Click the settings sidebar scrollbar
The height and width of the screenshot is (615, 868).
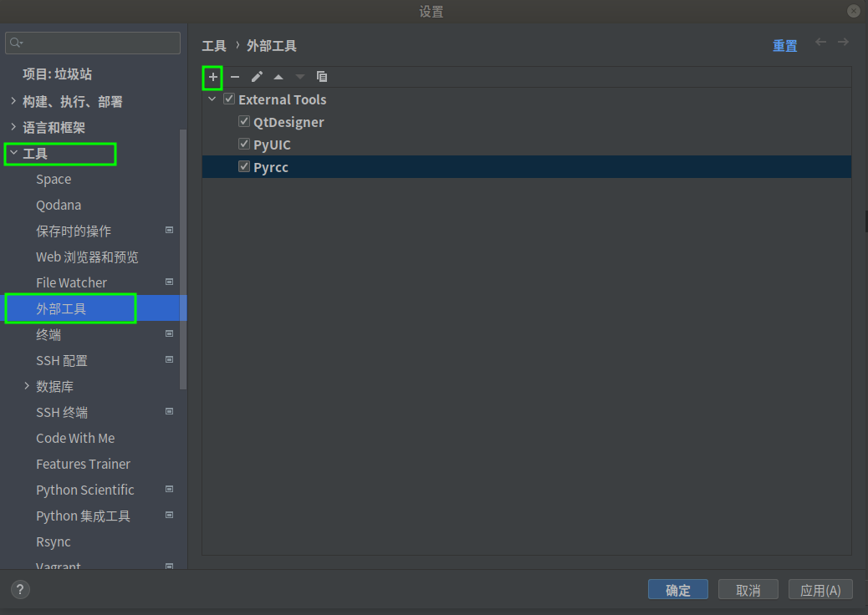point(183,259)
